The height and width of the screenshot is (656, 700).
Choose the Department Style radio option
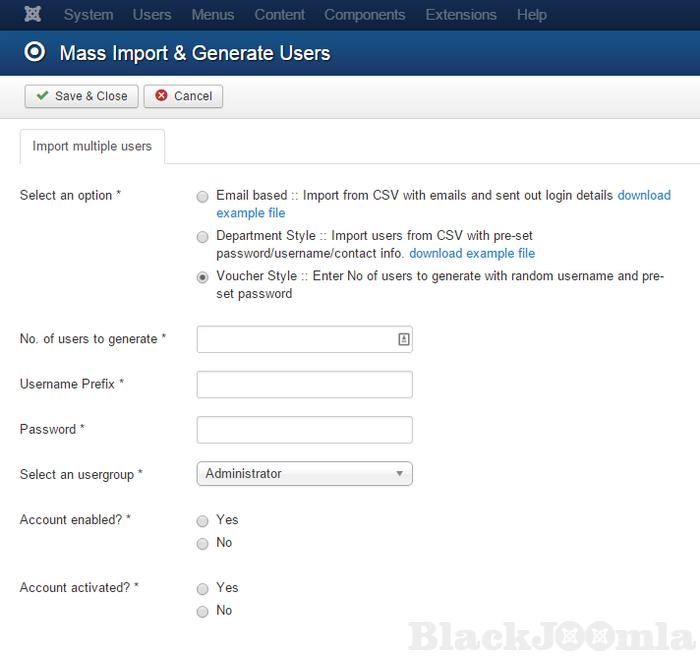click(203, 237)
